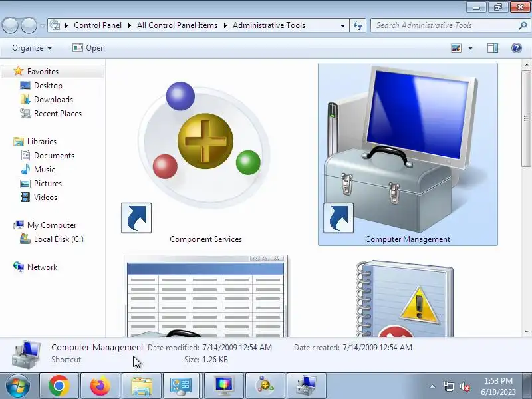Go back using the Back button
This screenshot has height=399, width=532.
pyautogui.click(x=10, y=25)
